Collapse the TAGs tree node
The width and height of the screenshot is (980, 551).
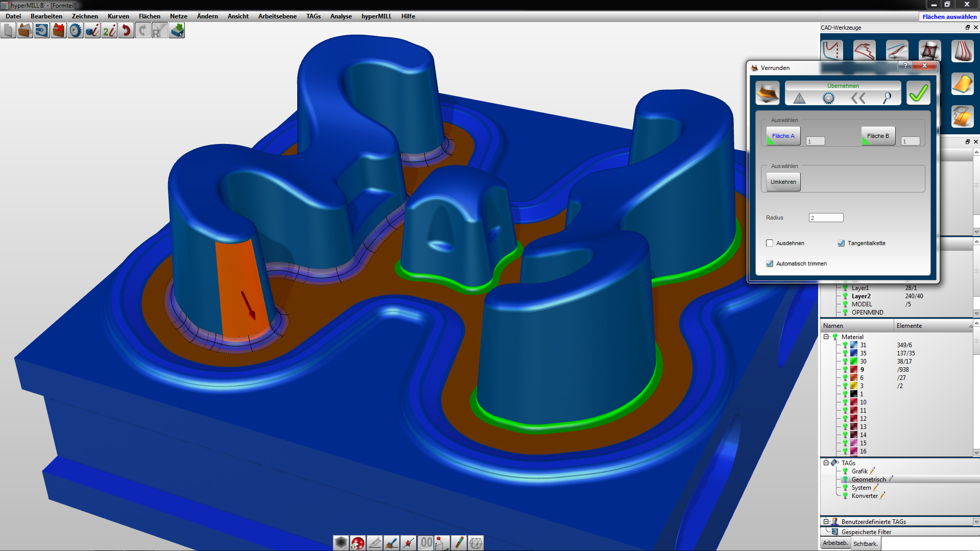coord(826,463)
